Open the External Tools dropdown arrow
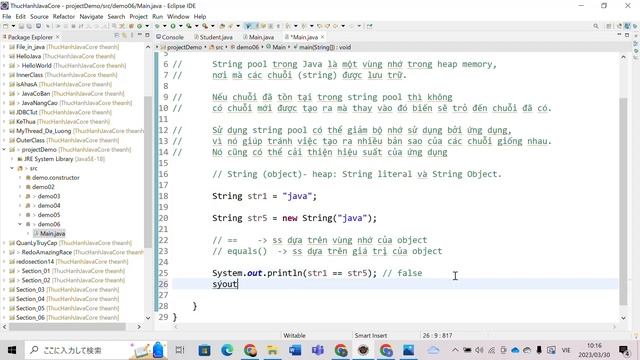Viewport: 640px width, 360px height. point(212,26)
